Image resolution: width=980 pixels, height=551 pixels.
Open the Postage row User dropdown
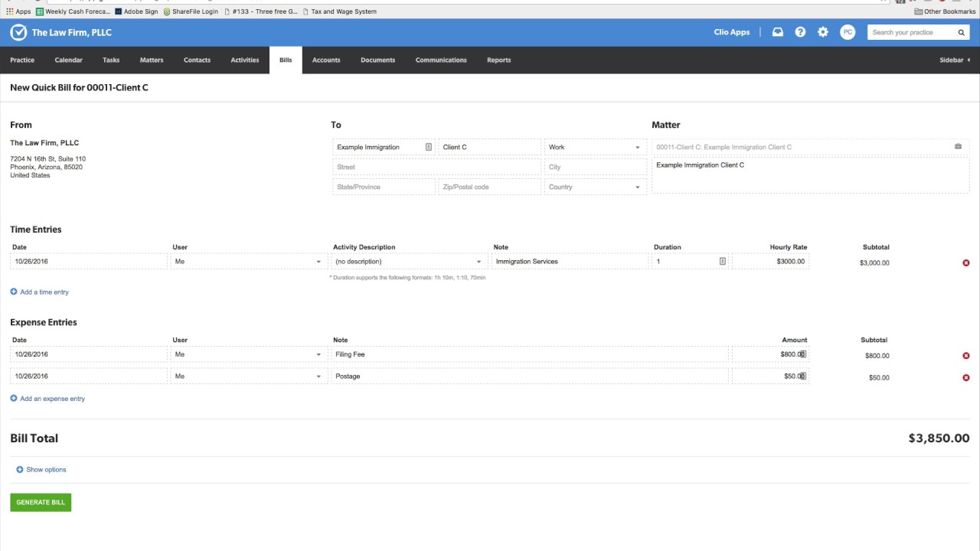(247, 376)
